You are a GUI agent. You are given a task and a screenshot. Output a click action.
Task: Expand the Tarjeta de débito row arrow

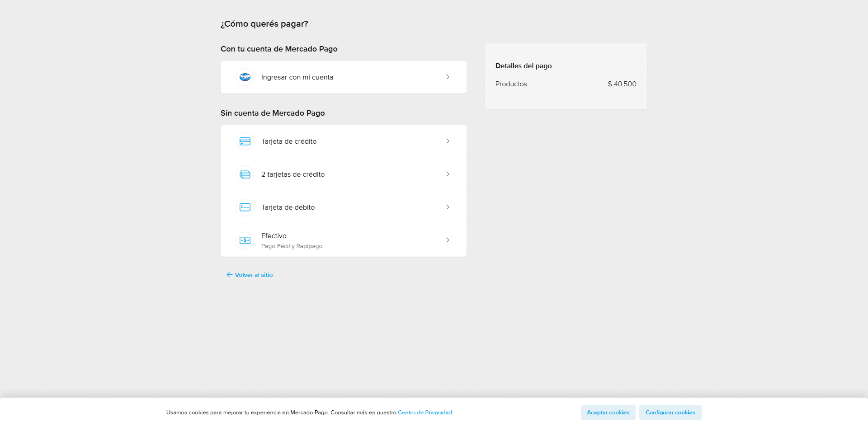(448, 207)
